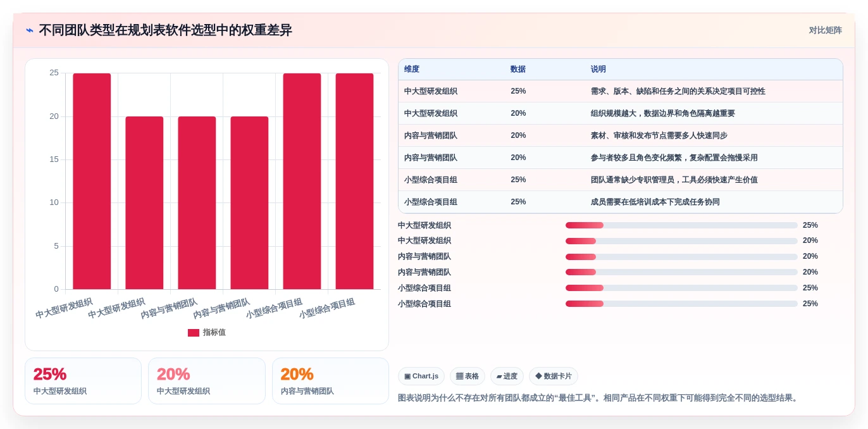Click the footer note beginning 图表说明为什么

599,398
